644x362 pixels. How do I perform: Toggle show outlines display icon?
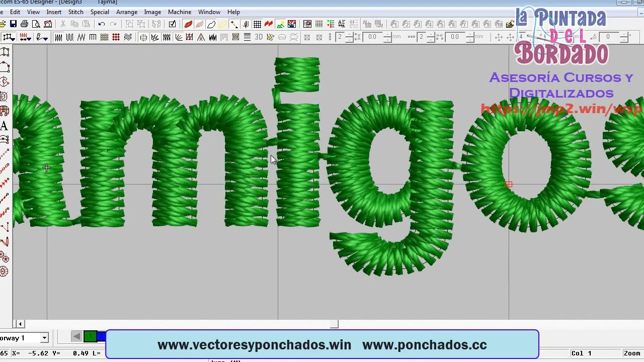(x=211, y=24)
